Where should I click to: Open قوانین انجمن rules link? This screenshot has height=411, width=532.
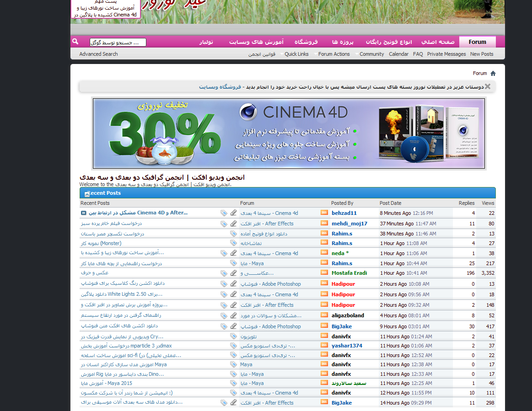coord(262,54)
